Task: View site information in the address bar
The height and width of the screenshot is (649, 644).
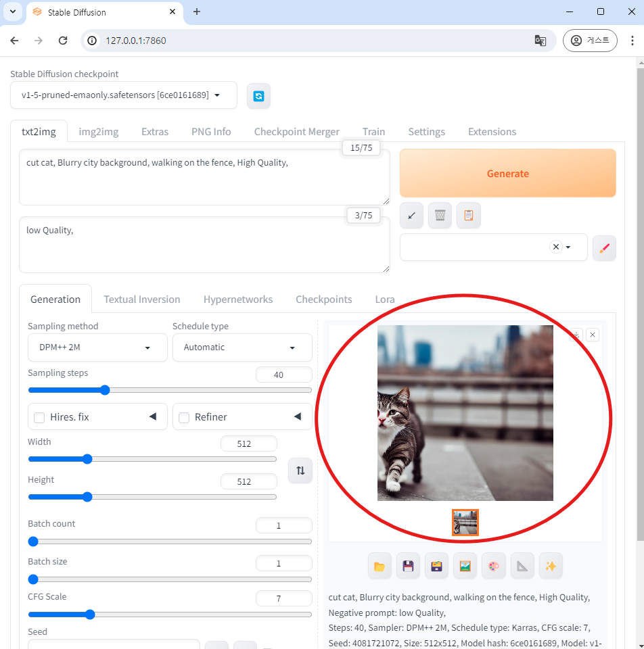Action: click(92, 41)
